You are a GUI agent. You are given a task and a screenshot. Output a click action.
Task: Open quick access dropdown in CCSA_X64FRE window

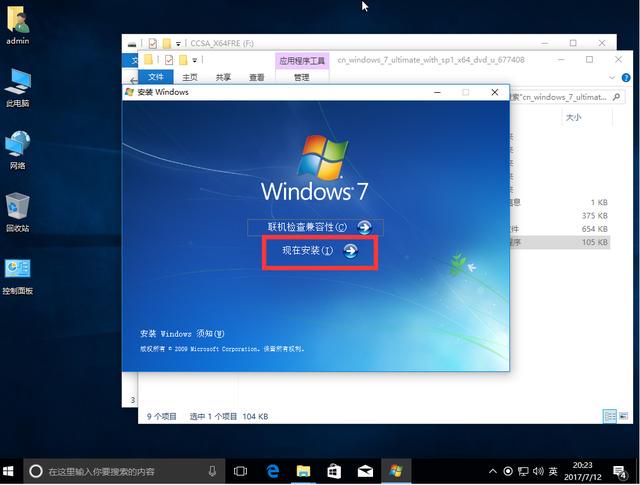coord(178,43)
